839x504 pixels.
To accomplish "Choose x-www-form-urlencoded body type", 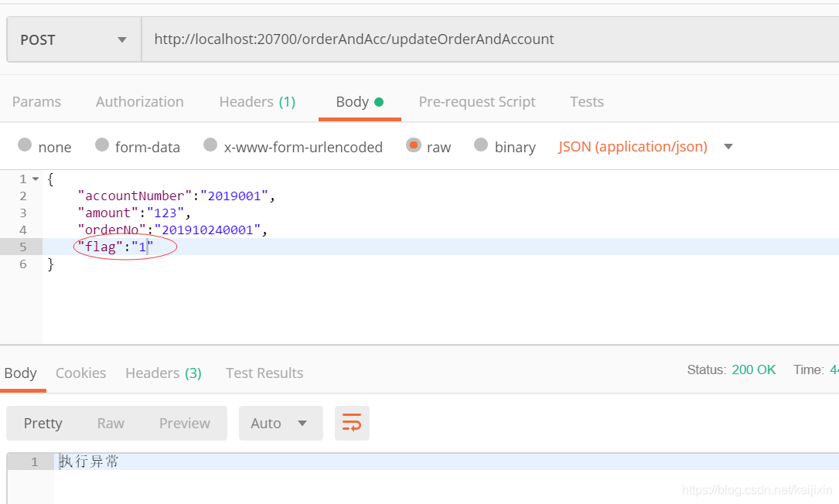I will [x=210, y=145].
